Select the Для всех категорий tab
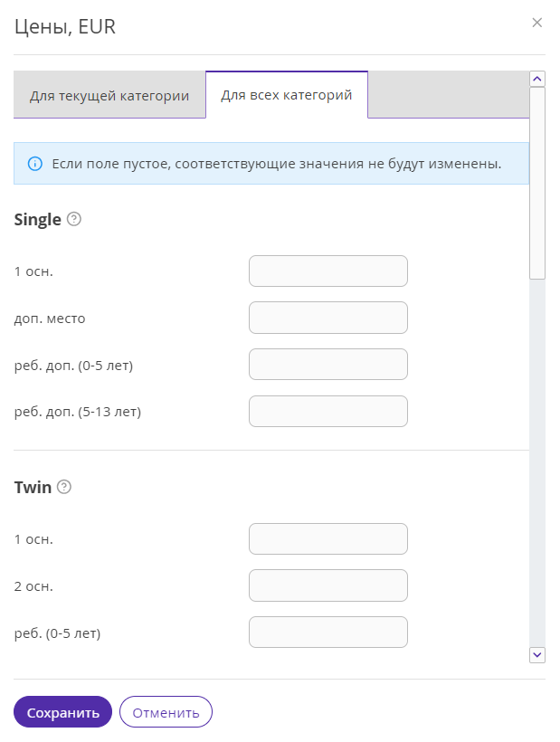The height and width of the screenshot is (742, 560). click(287, 95)
